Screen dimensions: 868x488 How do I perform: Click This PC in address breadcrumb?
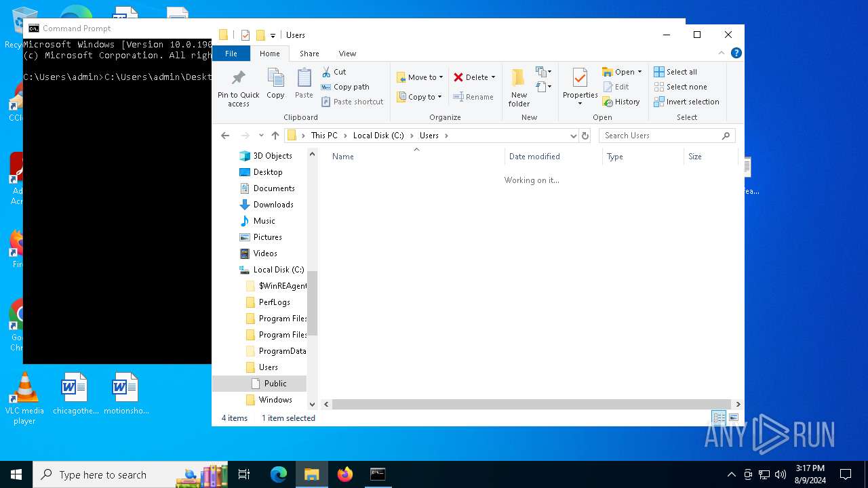[x=324, y=136]
